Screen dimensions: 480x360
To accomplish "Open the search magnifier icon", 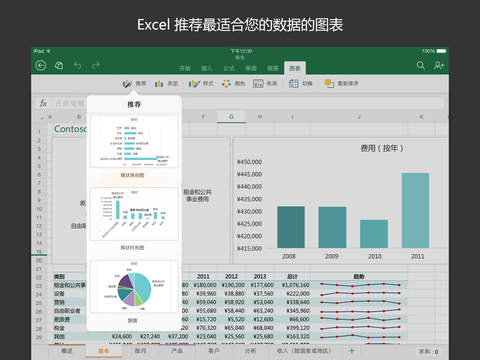I will pos(421,65).
